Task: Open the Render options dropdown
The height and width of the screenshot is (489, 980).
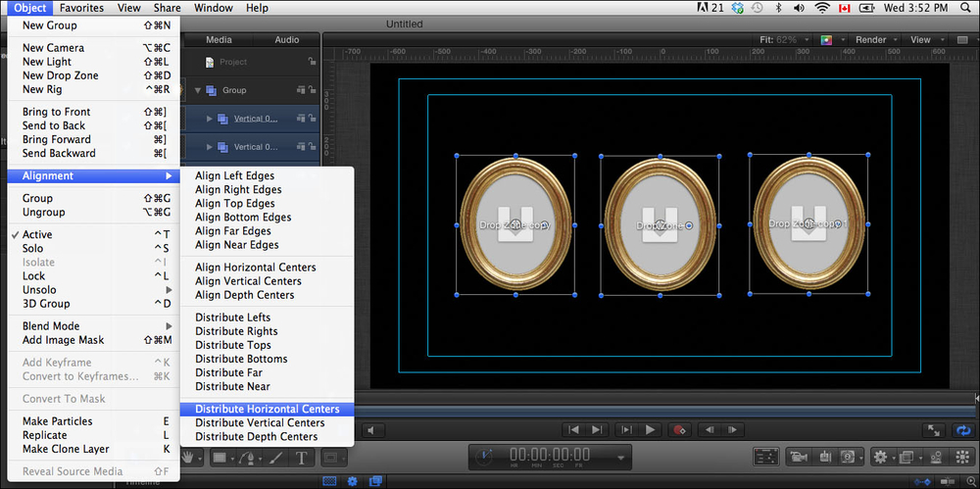Action: coord(870,40)
